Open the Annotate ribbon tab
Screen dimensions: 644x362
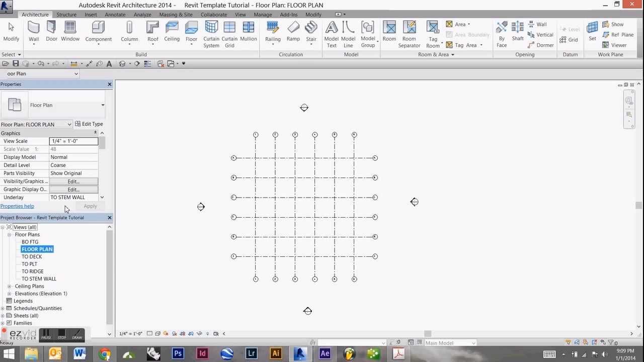point(115,15)
